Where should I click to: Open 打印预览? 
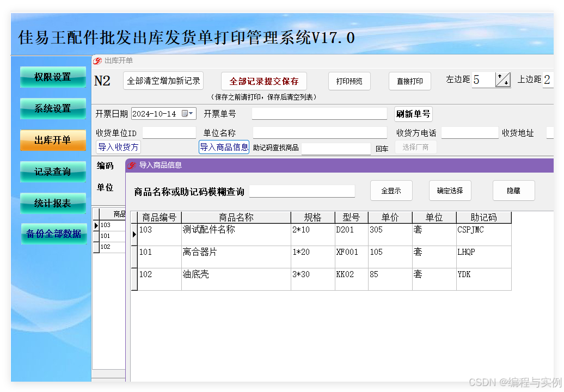[350, 81]
